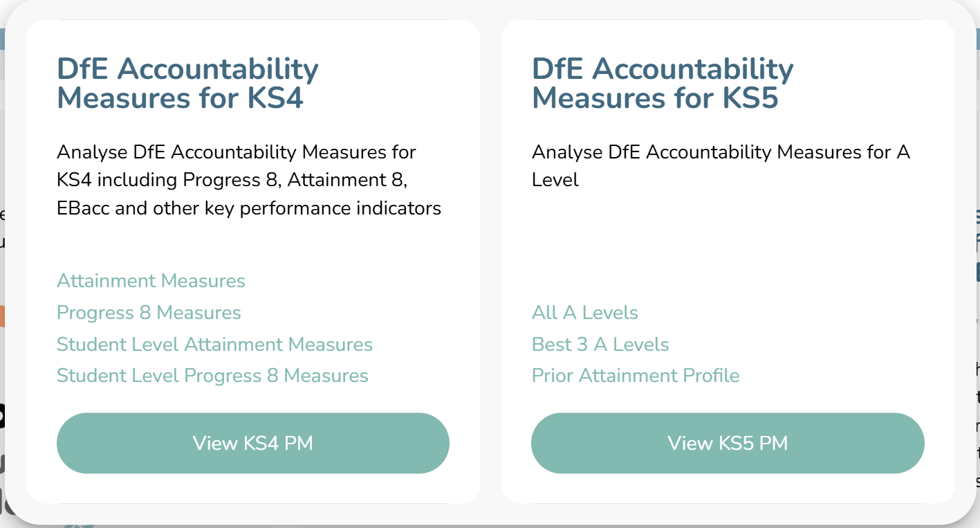Select Student Level Progress 8 Measures link

[212, 376]
